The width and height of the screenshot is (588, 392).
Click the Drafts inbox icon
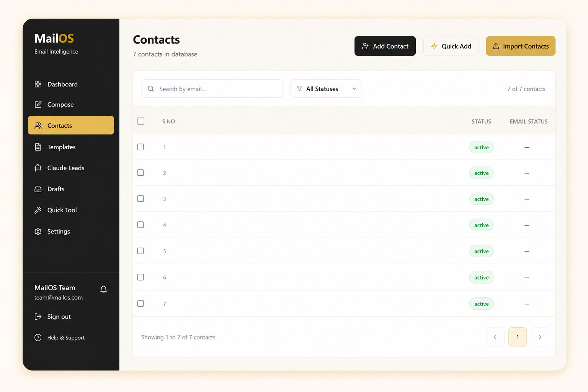[38, 189]
